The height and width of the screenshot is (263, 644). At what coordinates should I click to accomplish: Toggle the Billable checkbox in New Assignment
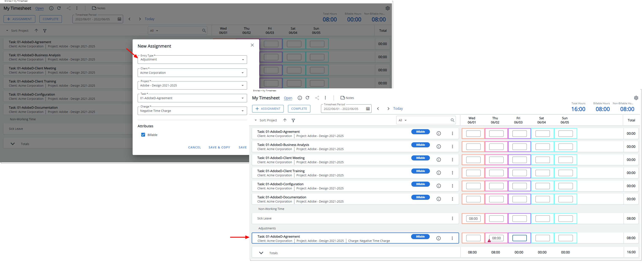pyautogui.click(x=143, y=135)
